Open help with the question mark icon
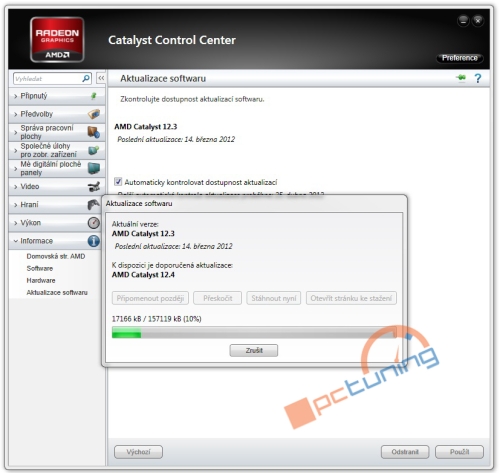Viewport: 500px width, 473px height. (x=478, y=78)
